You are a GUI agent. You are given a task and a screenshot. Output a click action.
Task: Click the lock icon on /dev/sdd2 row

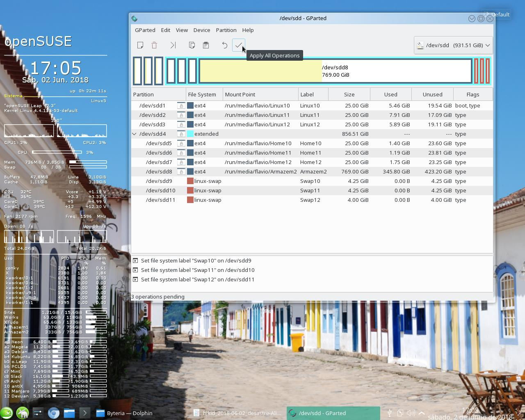[x=181, y=115]
